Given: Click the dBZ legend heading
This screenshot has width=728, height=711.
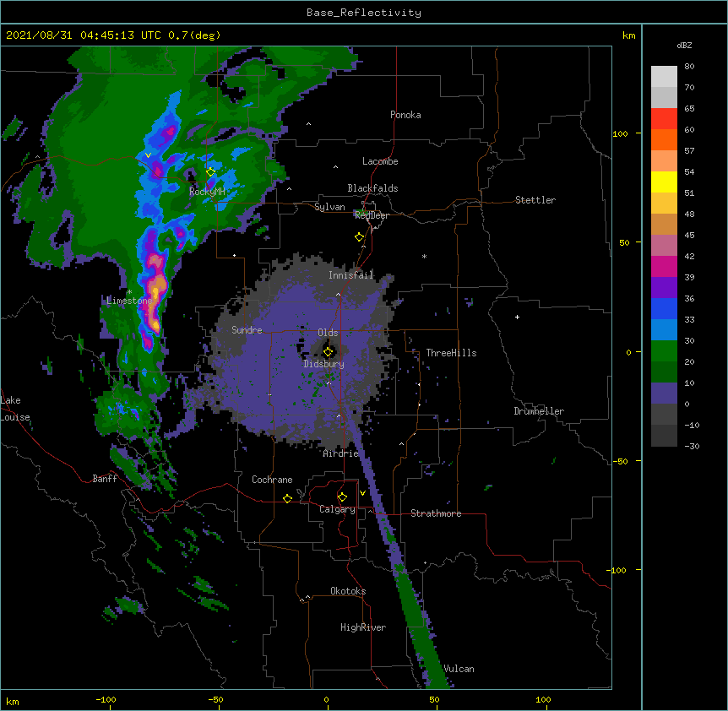Looking at the screenshot, I should coord(684,46).
